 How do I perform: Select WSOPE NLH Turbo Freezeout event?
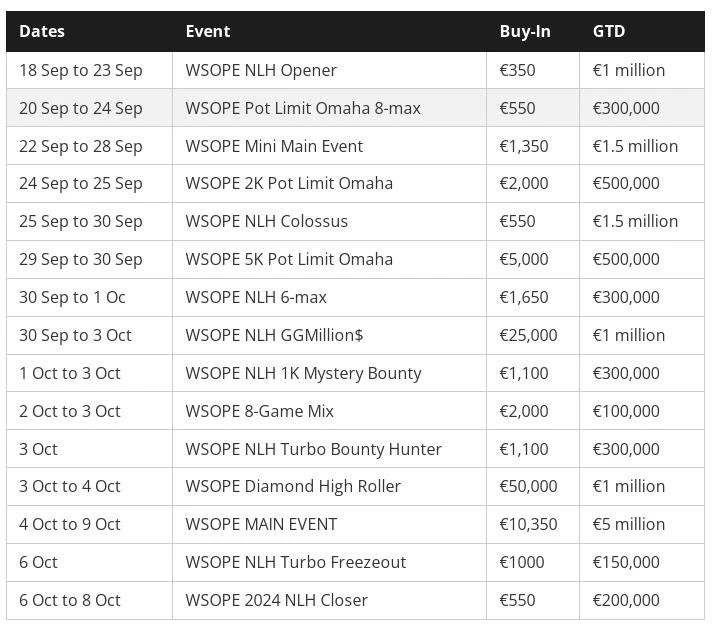click(296, 562)
